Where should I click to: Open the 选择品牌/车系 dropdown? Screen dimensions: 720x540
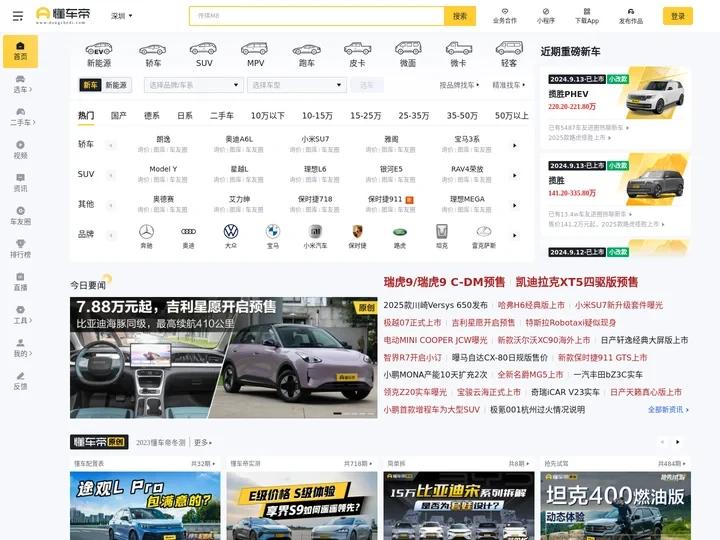coord(193,85)
